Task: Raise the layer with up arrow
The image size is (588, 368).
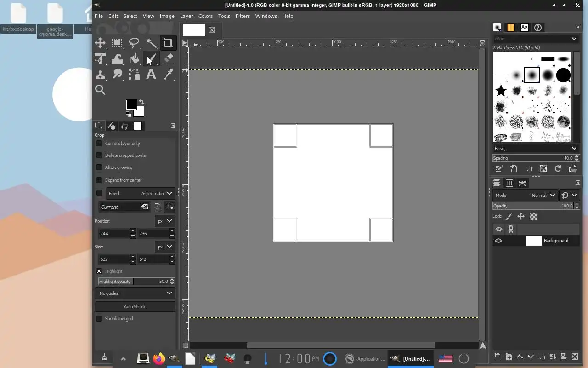Action: point(520,356)
